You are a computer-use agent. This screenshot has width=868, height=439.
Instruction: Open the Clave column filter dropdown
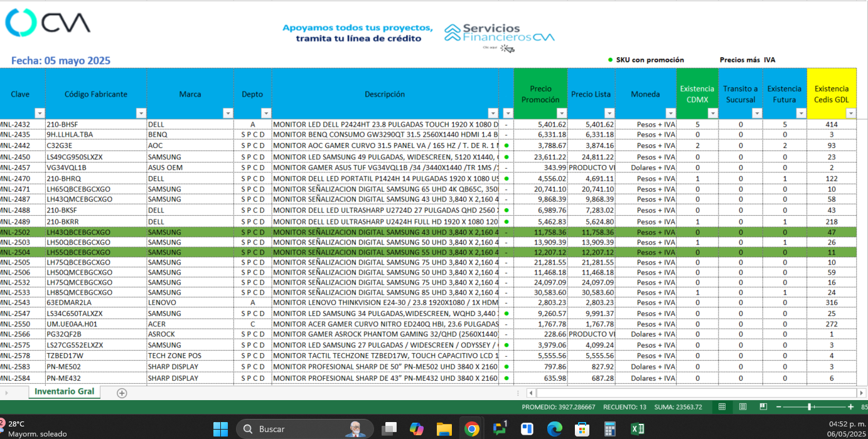(40, 114)
